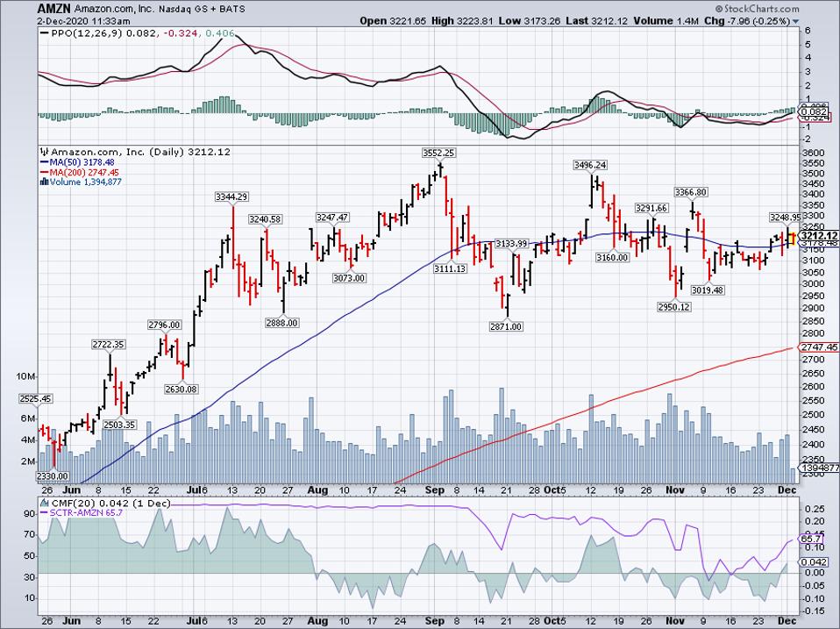Click the 3496.24 October high label
This screenshot has width=840, height=629.
[590, 165]
